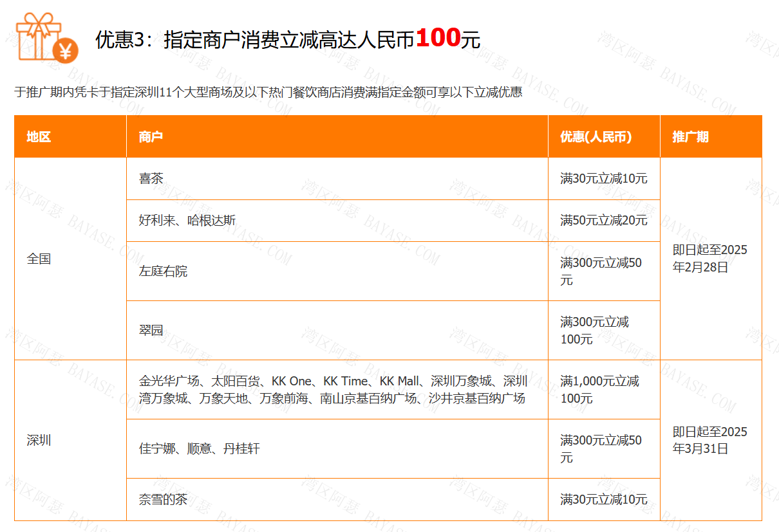
Task: Click the 好利来、哈根达斯 merchant cell
Action: click(337, 221)
